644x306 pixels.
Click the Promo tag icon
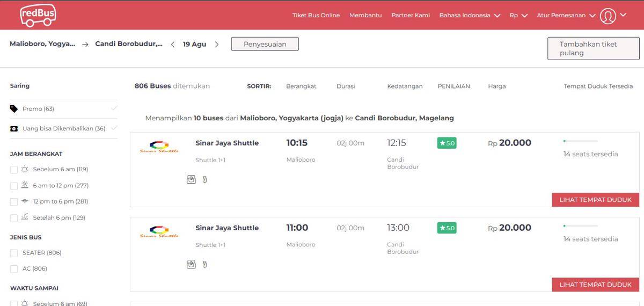tap(14, 109)
